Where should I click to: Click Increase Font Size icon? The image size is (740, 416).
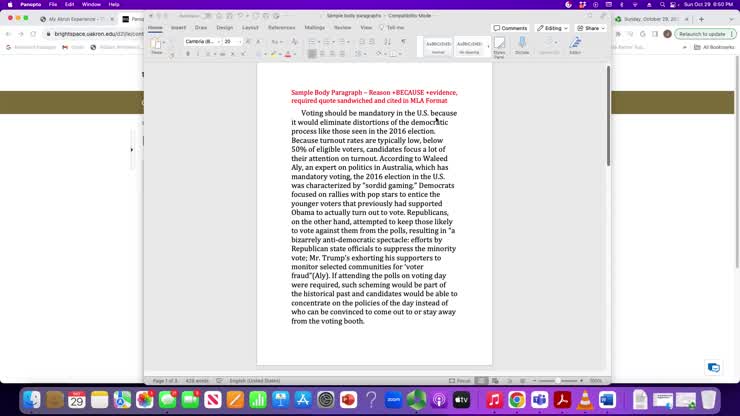[248, 42]
